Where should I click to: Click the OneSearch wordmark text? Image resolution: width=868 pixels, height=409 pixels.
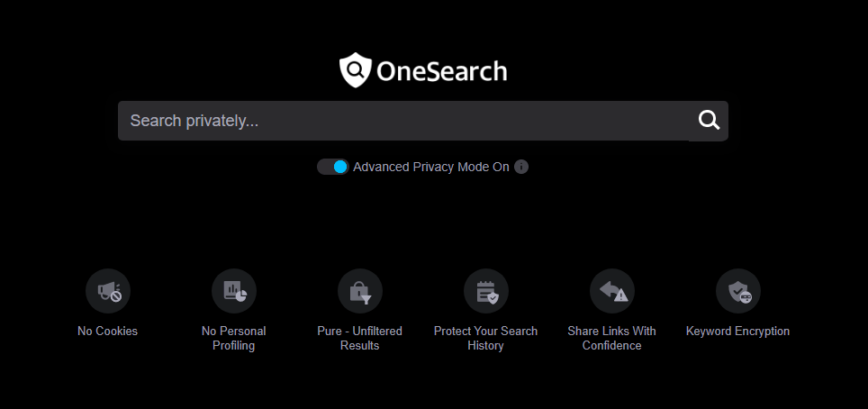(442, 71)
